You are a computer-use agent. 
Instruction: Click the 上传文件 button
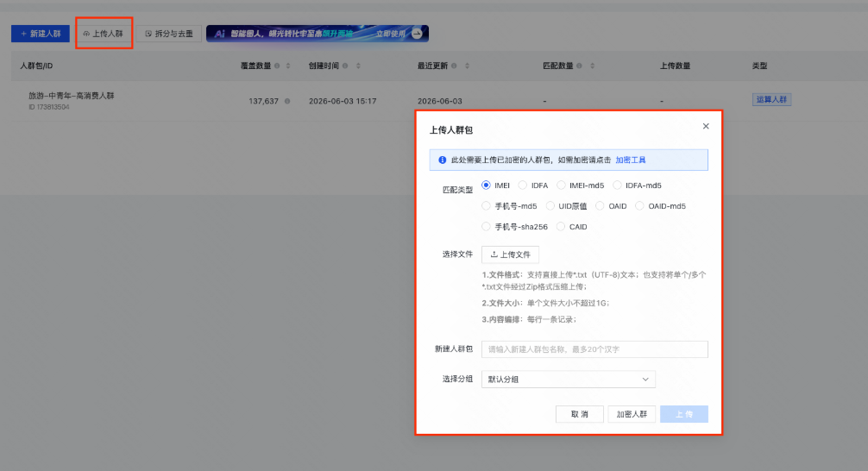[x=511, y=254]
